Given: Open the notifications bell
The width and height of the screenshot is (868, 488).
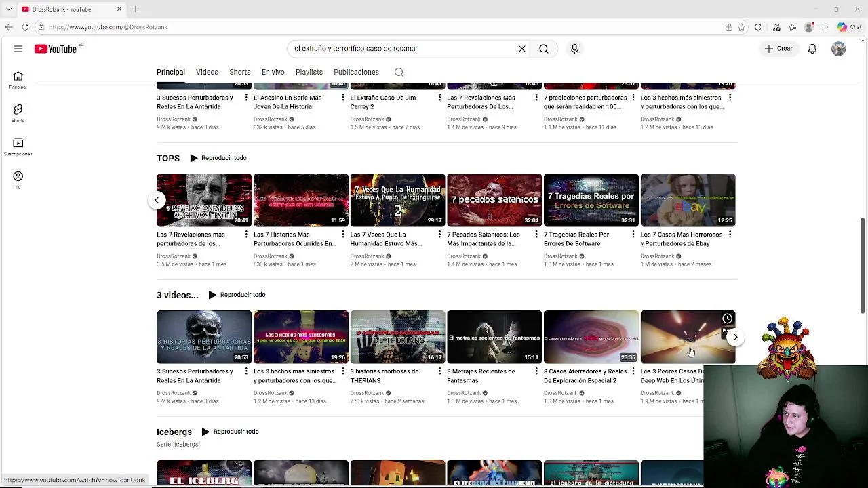Looking at the screenshot, I should (812, 49).
